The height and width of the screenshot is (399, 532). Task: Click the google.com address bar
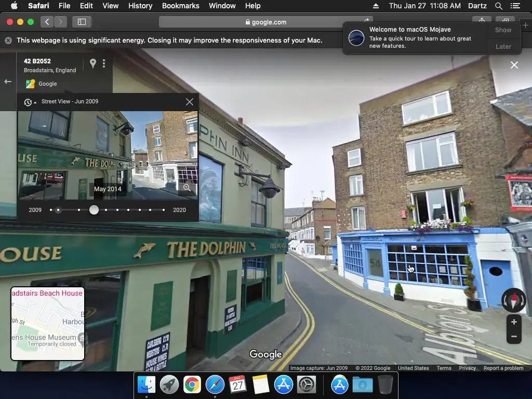(265, 22)
